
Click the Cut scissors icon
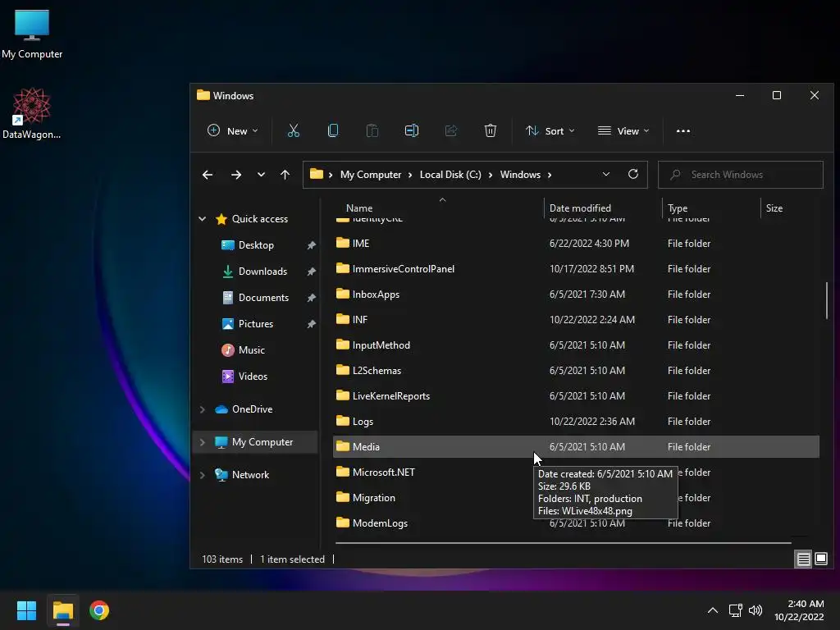[294, 130]
